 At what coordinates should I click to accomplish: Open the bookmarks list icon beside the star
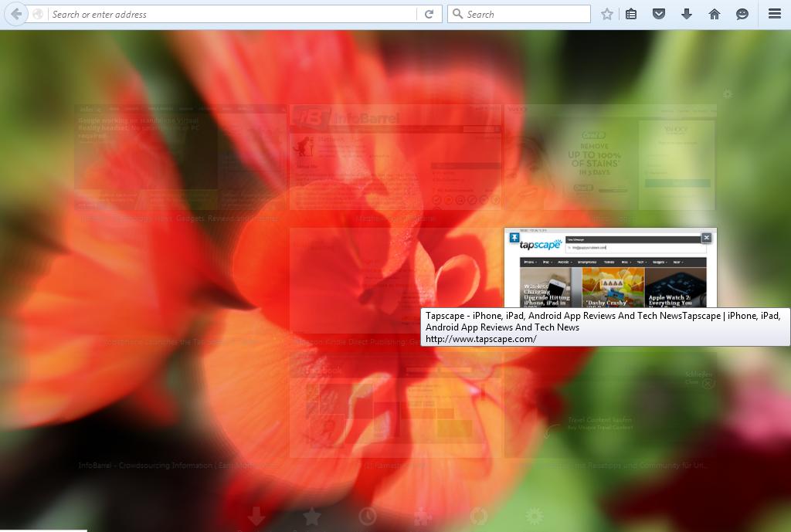(x=631, y=14)
